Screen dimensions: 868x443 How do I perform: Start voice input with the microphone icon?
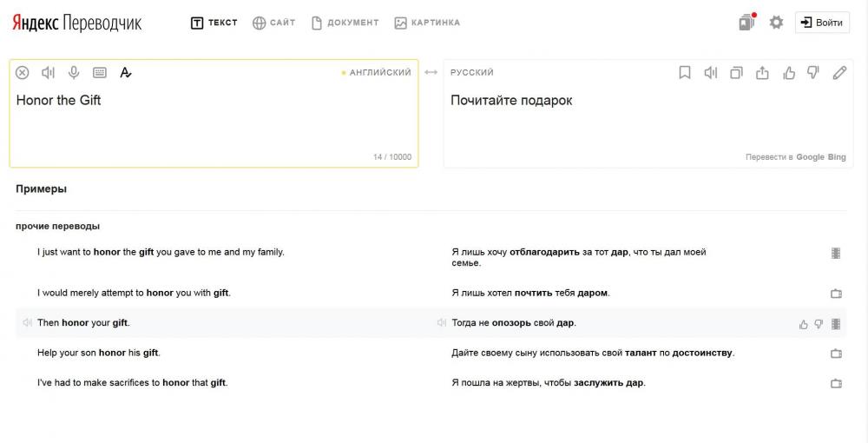(x=74, y=73)
